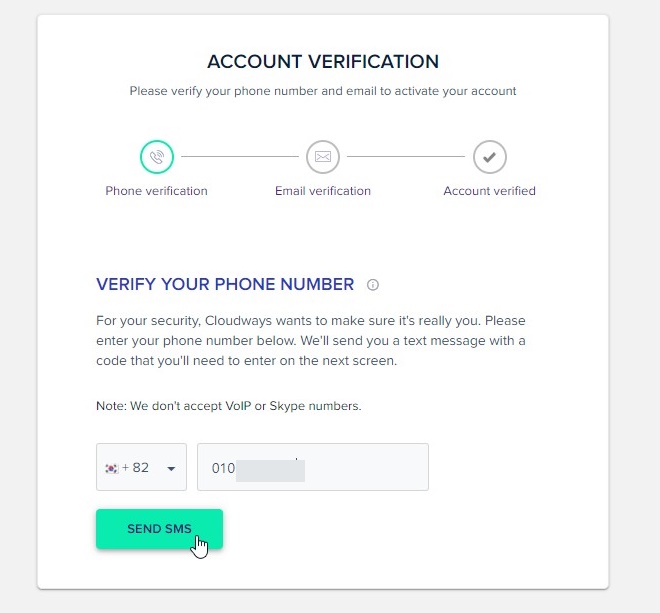The width and height of the screenshot is (660, 613).
Task: Select the Phone verification step label
Action: [156, 191]
